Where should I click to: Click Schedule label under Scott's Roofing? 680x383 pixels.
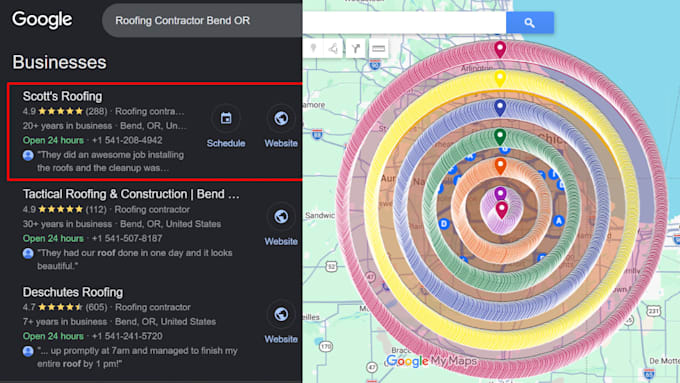pos(226,143)
